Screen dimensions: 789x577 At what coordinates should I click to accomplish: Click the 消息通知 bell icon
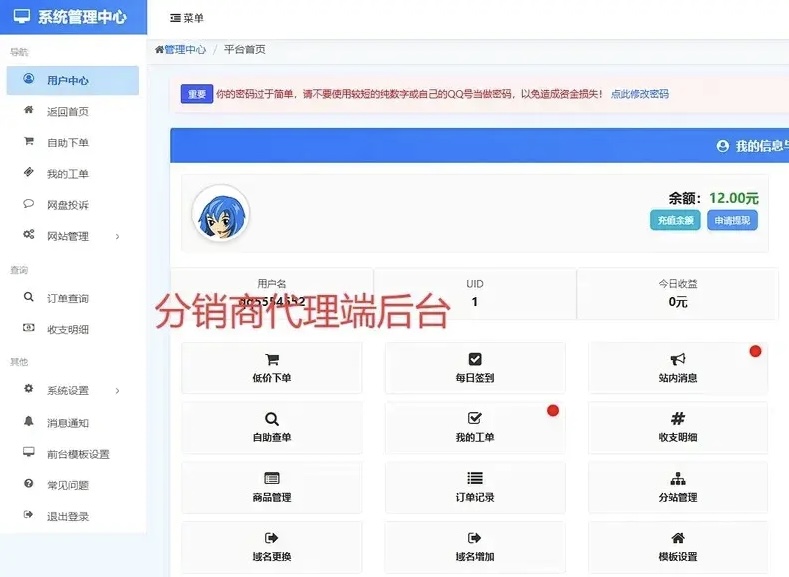29,421
